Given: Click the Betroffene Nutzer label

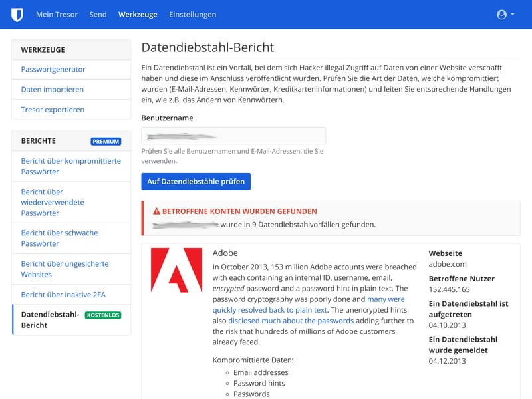Looking at the screenshot, I should tap(462, 279).
